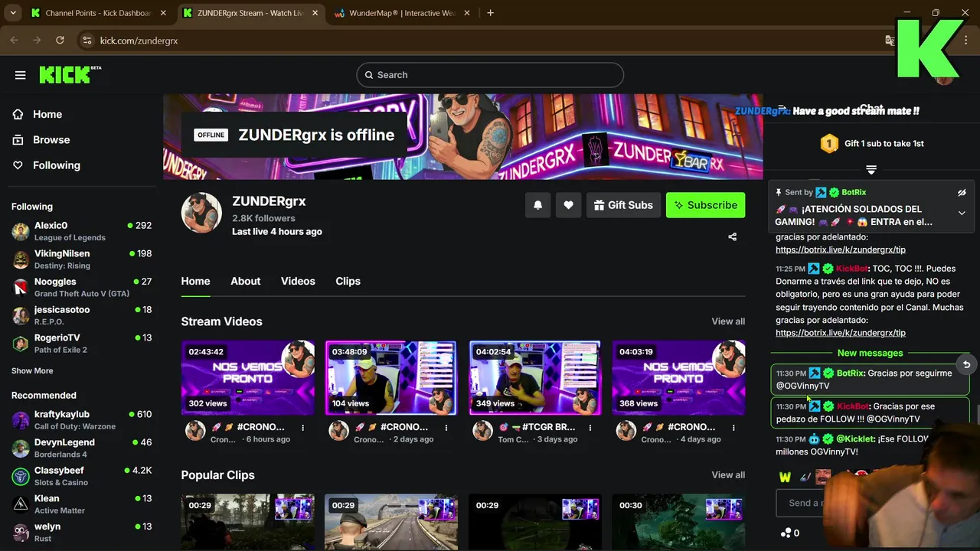Open the 04:02:54 stream video thumbnail
Image resolution: width=980 pixels, height=551 pixels.
click(x=534, y=378)
